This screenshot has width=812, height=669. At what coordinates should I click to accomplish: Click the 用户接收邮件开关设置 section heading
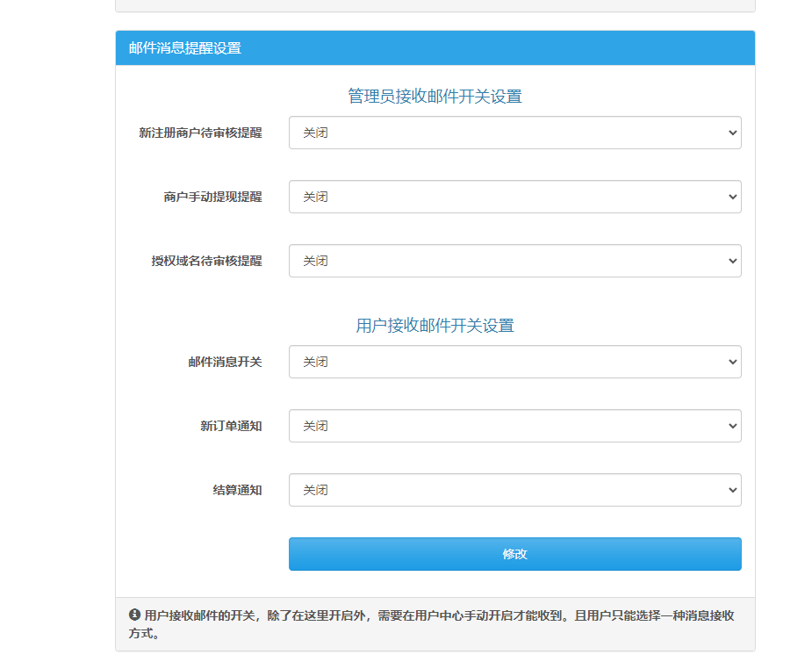tap(435, 325)
